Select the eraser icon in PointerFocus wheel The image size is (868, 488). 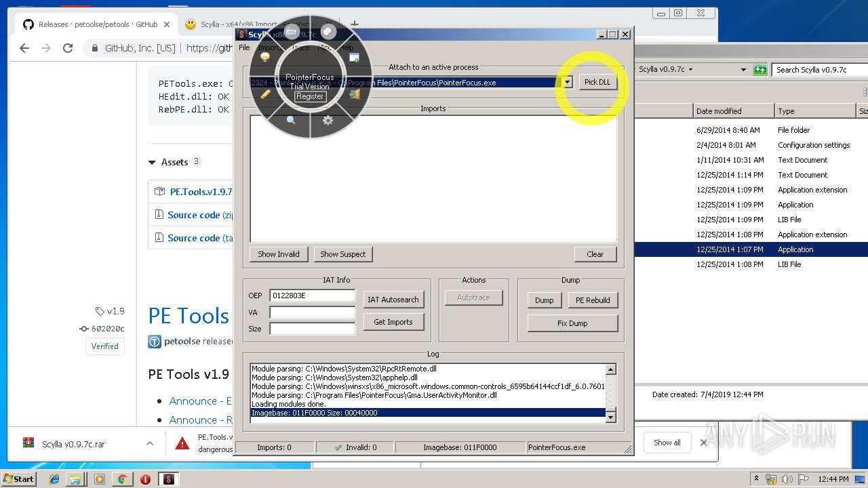pos(328,32)
